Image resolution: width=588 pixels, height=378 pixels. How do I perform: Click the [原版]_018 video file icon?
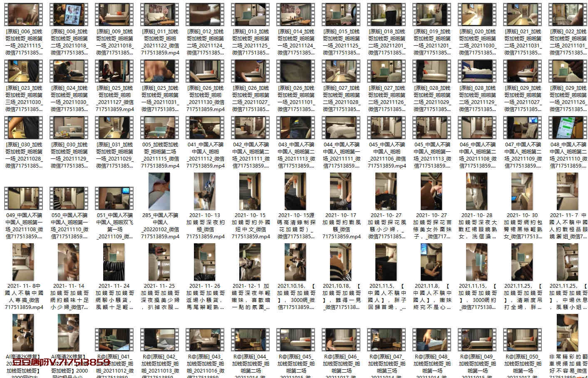pos(387,15)
